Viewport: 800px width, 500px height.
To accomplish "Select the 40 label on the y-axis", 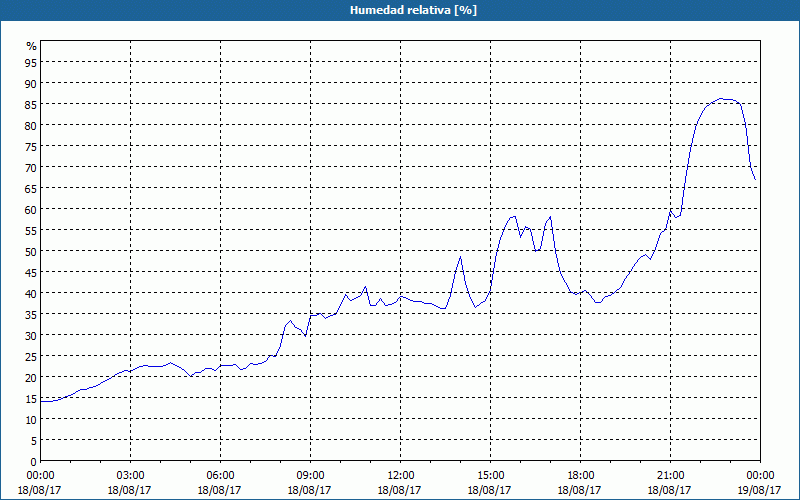I will click(32, 293).
